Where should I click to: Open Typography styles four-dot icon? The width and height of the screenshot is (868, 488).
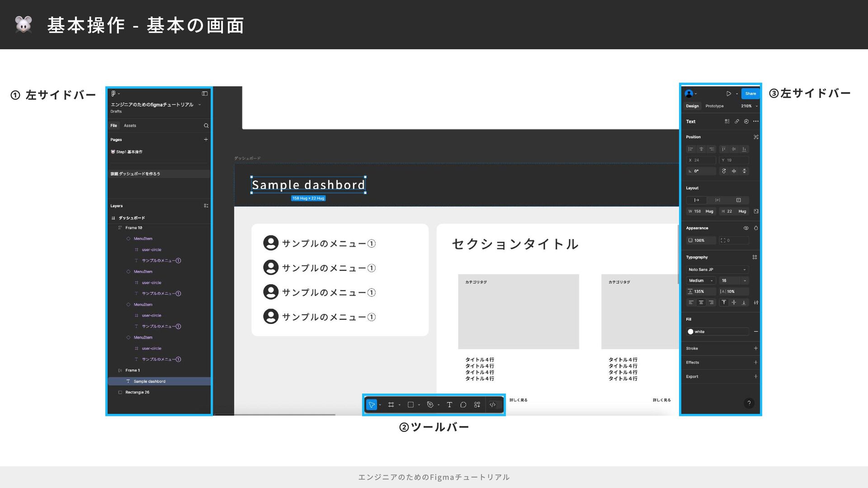pyautogui.click(x=755, y=257)
